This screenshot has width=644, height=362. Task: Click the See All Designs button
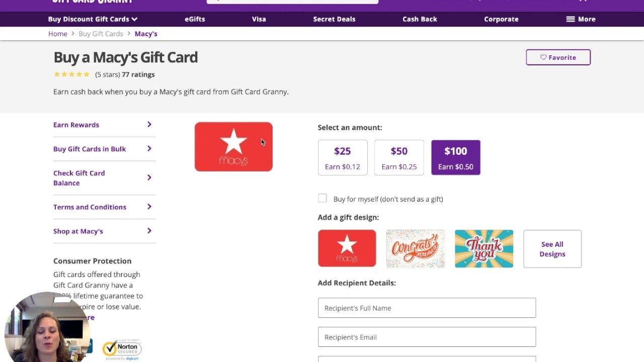coord(552,249)
